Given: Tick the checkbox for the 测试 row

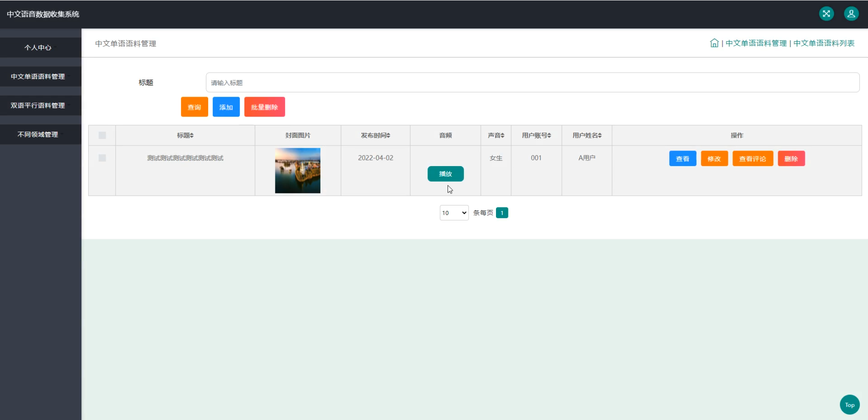Looking at the screenshot, I should coord(102,158).
